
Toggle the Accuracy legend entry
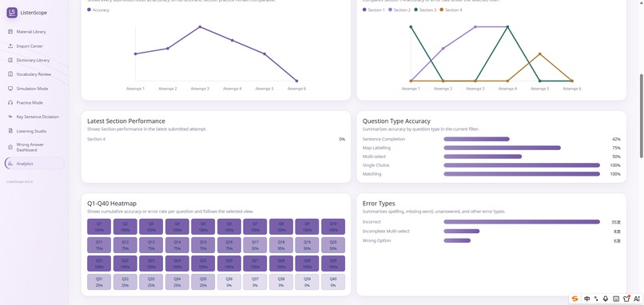[x=98, y=10]
